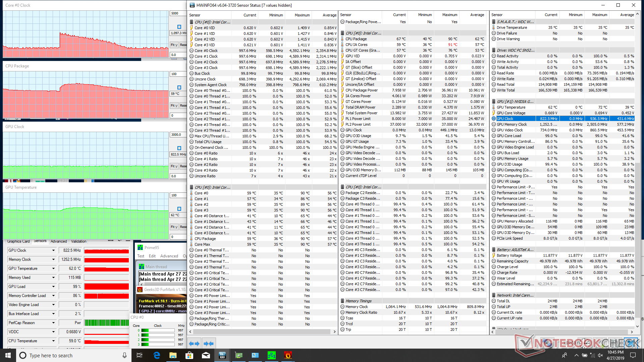Image resolution: width=644 pixels, height=362 pixels.
Task: Toggle checkbox in CPU Package graph
Action: click(x=179, y=87)
